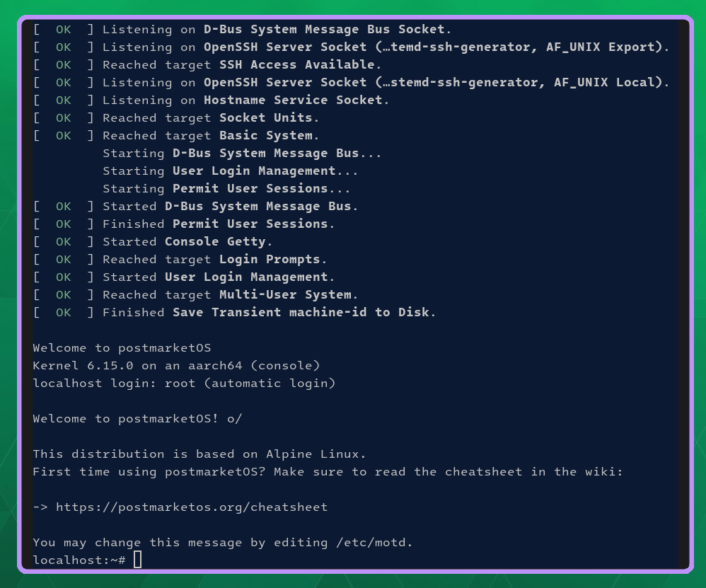Click the Alpine Linux distribution line
The image size is (706, 588).
point(199,454)
